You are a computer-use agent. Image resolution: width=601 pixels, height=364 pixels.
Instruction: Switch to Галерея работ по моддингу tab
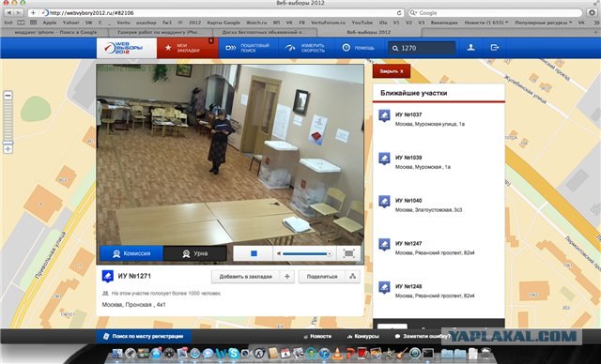click(x=159, y=32)
